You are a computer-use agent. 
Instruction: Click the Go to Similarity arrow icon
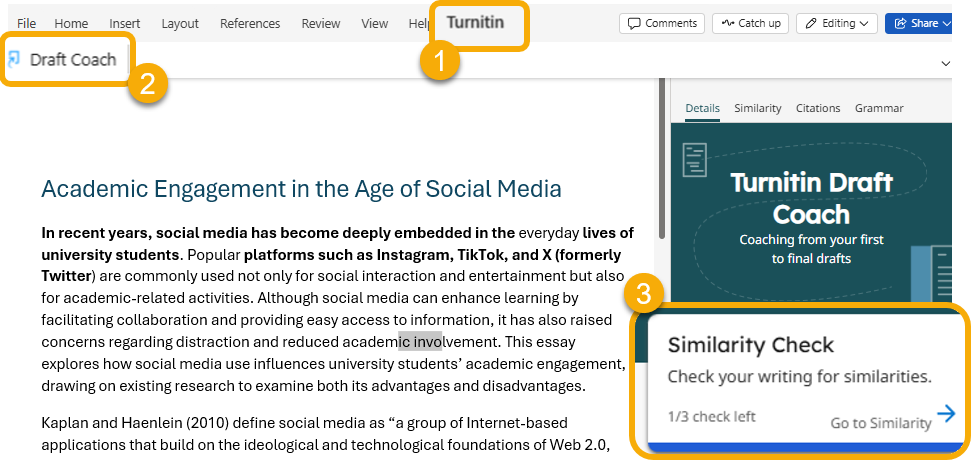946,414
